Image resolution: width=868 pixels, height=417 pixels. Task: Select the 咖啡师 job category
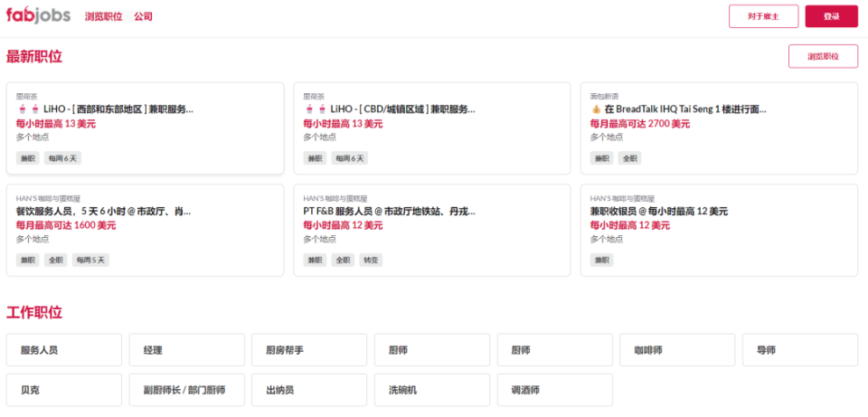677,350
